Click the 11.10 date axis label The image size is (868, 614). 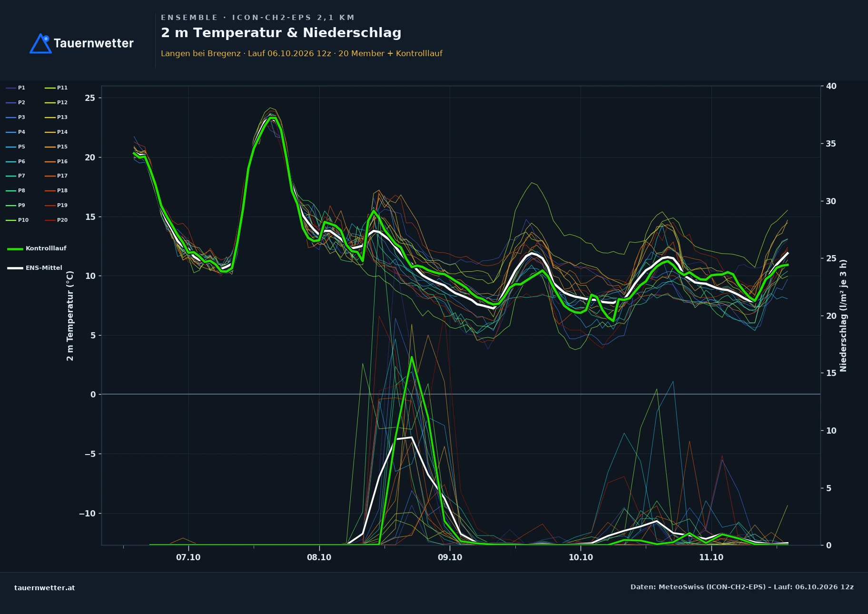pos(711,557)
